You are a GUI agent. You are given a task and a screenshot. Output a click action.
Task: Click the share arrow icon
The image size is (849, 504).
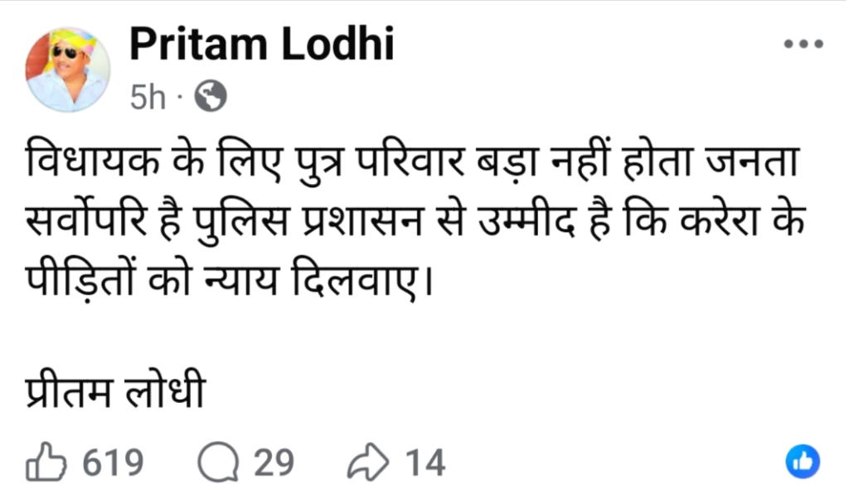pos(371,463)
